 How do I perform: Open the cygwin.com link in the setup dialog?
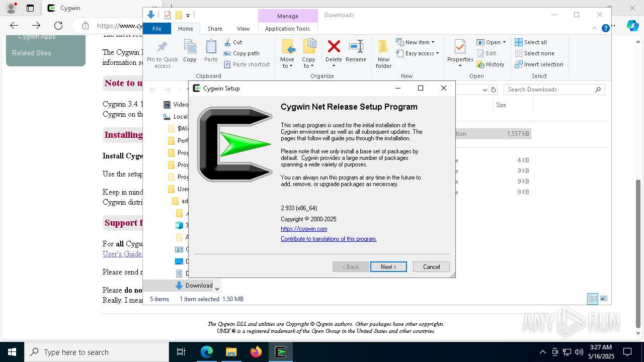pos(304,229)
